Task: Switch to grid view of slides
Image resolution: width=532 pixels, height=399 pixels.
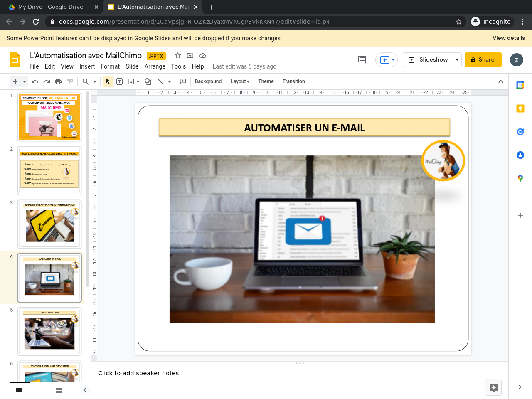Action: [x=59, y=390]
